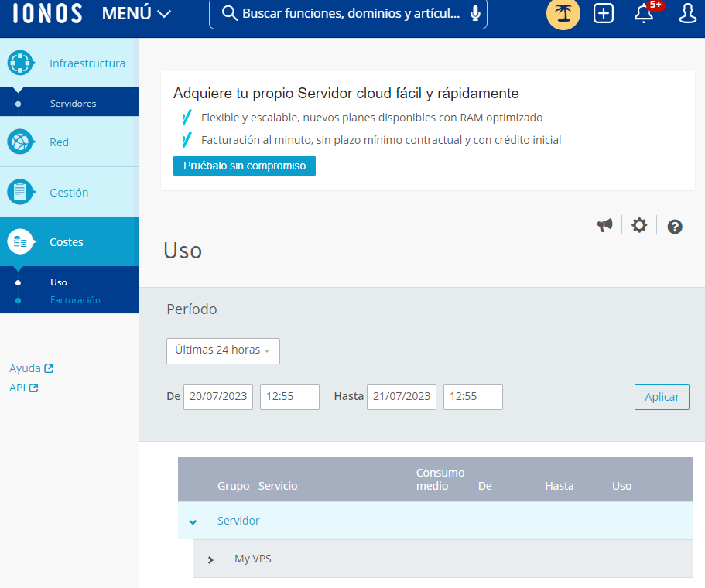
Task: Open the Ayuda help link
Action: (x=25, y=368)
